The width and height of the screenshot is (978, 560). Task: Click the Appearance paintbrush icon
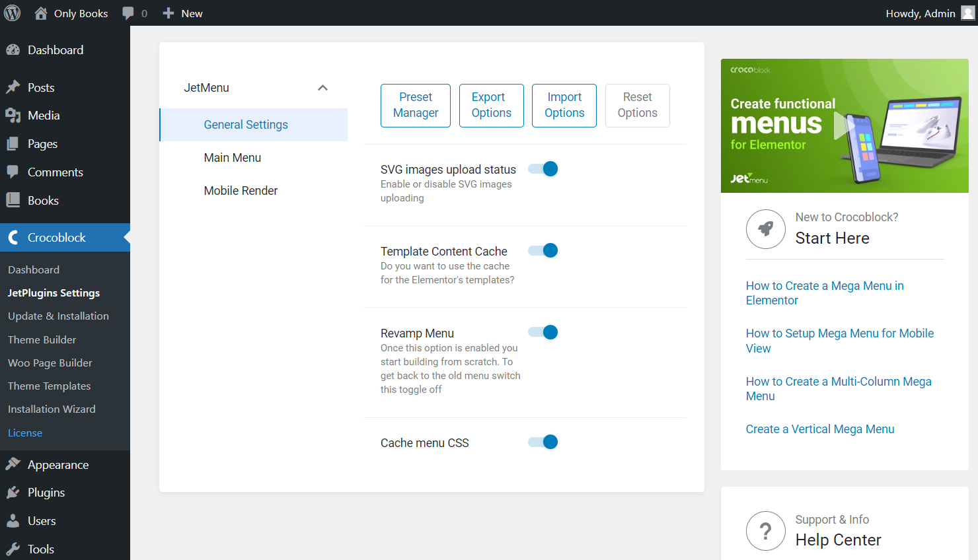(13, 465)
